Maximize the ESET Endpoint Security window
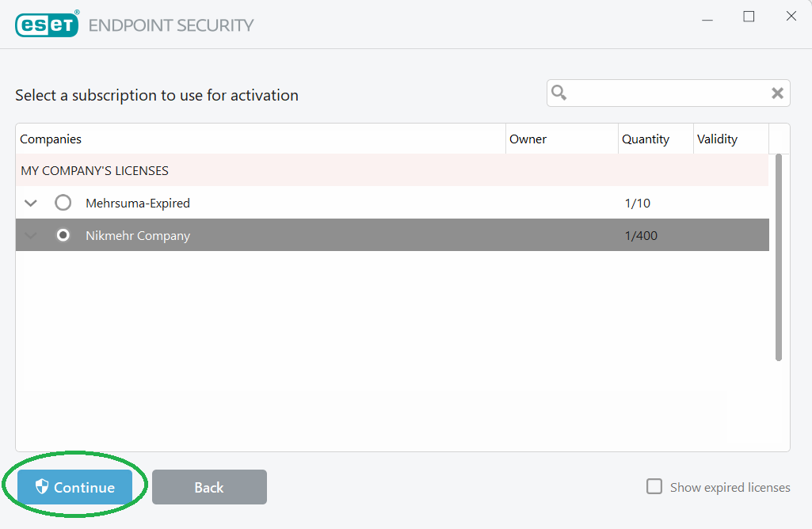The height and width of the screenshot is (529, 812). [x=749, y=17]
